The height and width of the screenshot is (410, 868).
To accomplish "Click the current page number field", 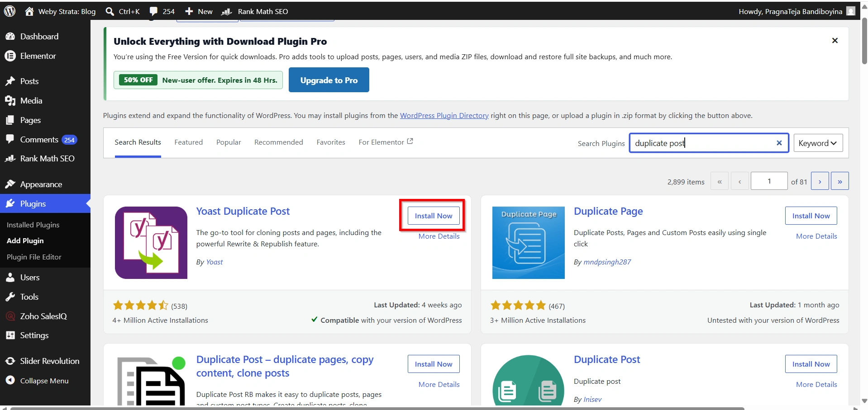I will (769, 181).
